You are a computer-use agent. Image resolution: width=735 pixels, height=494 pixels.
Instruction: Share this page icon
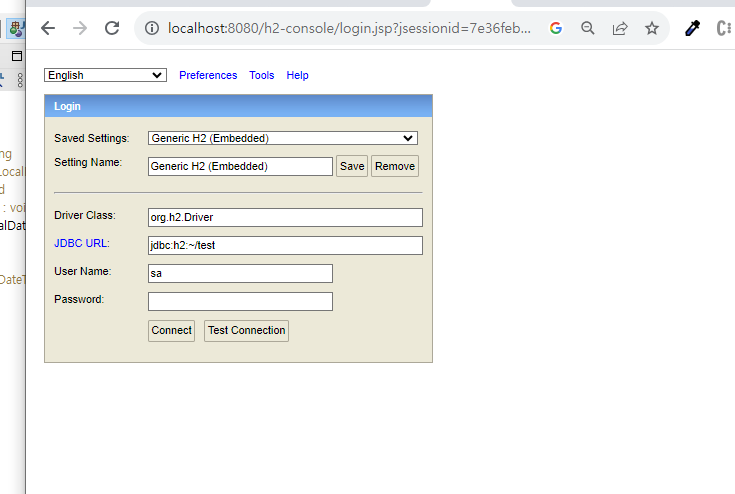(620, 28)
